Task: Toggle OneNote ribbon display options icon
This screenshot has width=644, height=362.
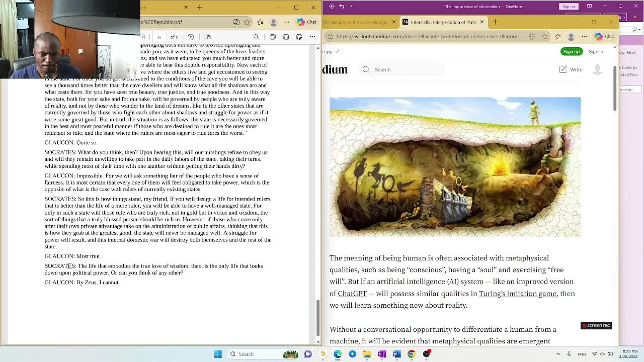Action: click(589, 7)
